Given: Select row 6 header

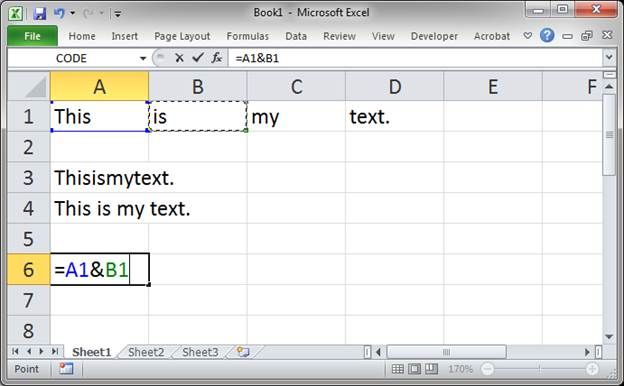Looking at the screenshot, I should (x=29, y=269).
